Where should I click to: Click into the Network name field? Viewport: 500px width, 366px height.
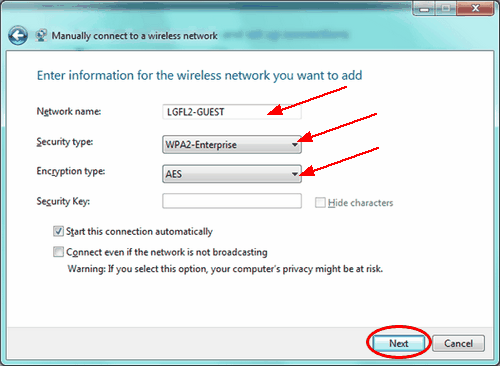[232, 112]
